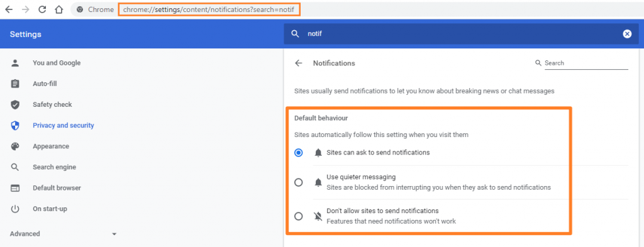This screenshot has height=247, width=644.
Task: Select Sites can ask to send notifications radio
Action: pos(299,153)
